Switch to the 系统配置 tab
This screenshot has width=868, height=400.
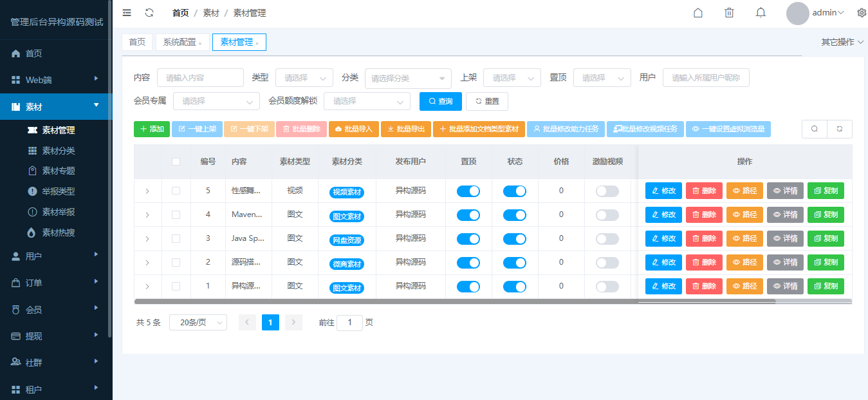click(x=179, y=42)
